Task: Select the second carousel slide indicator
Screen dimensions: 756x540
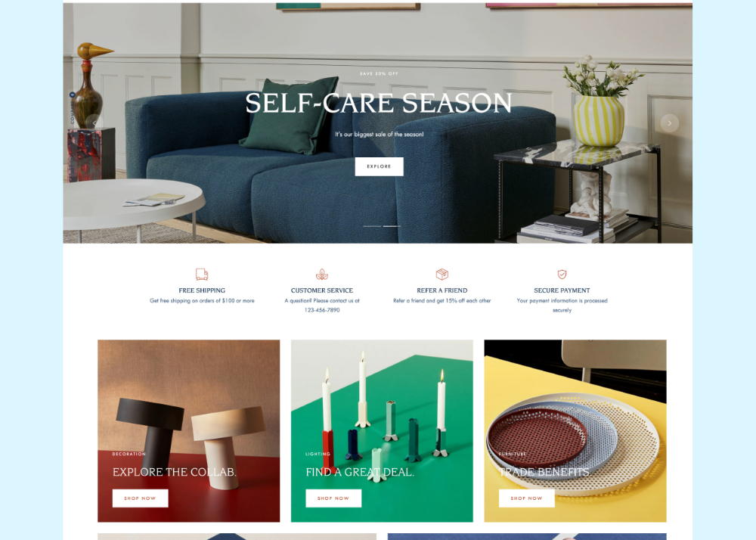Action: pos(392,226)
